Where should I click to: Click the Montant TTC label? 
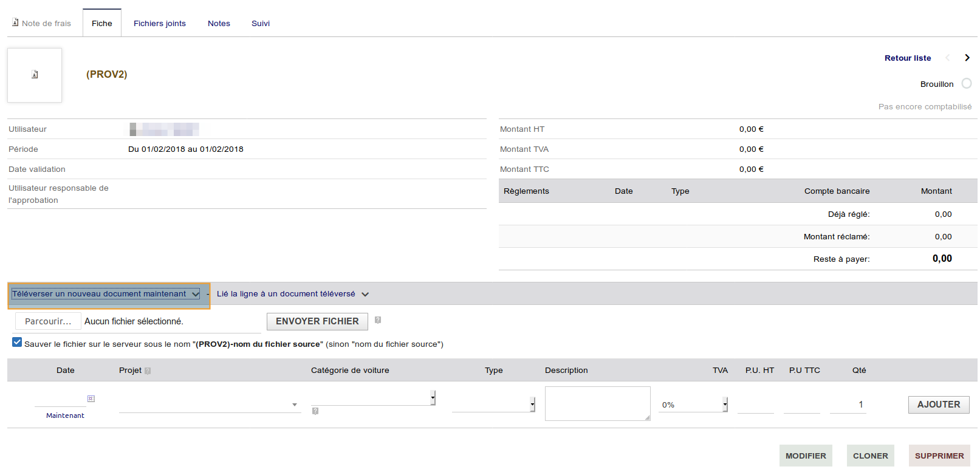(524, 169)
